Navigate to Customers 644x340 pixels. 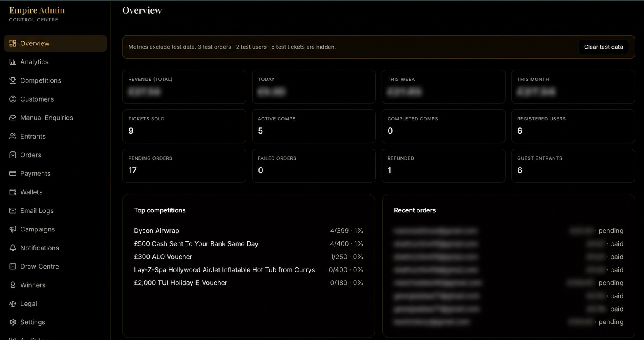[55, 99]
